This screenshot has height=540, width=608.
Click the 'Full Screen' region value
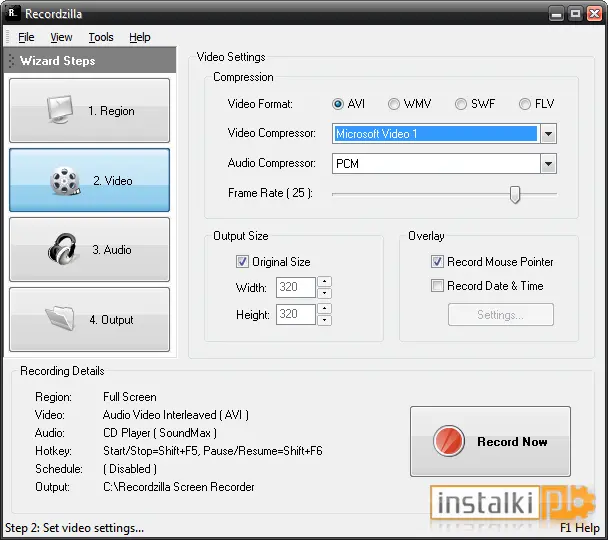tap(130, 397)
